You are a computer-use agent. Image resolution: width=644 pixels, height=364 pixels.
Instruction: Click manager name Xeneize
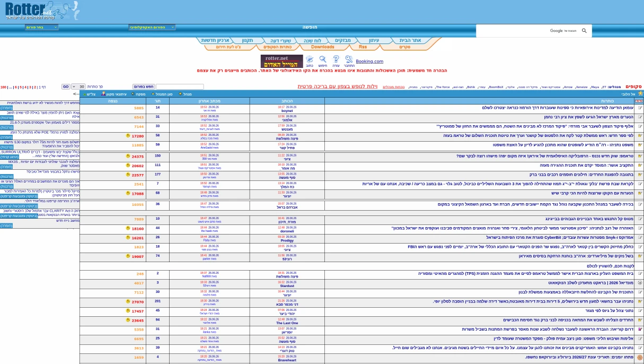(x=581, y=87)
